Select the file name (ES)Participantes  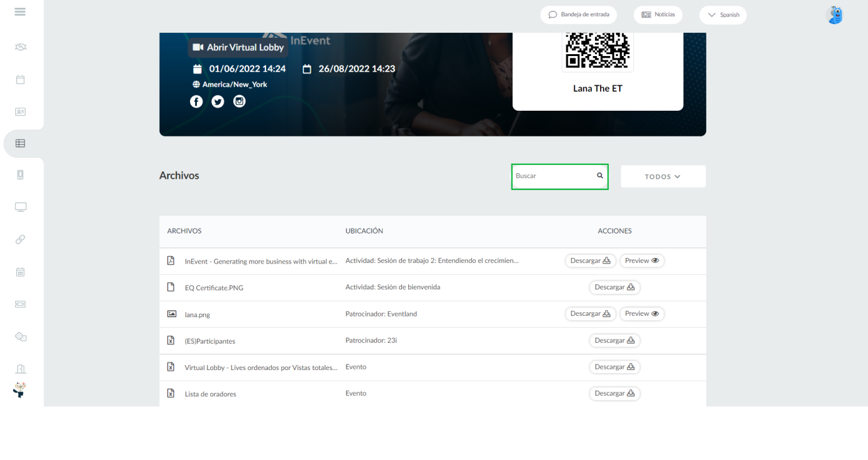pyautogui.click(x=210, y=341)
